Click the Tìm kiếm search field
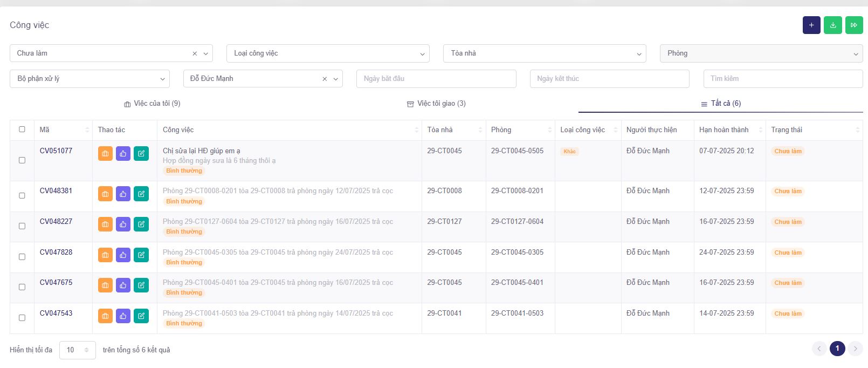This screenshot has height=368, width=868. click(783, 79)
